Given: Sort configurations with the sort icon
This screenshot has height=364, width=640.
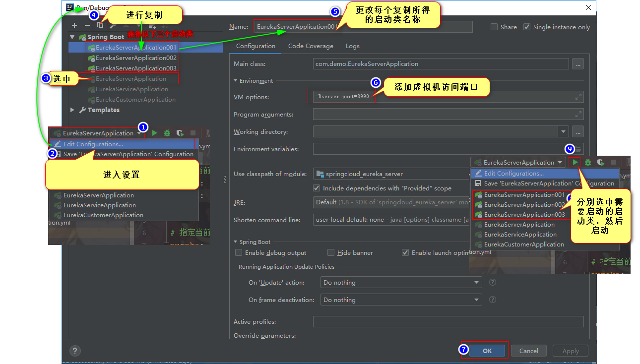Looking at the screenshot, I should tap(165, 25).
